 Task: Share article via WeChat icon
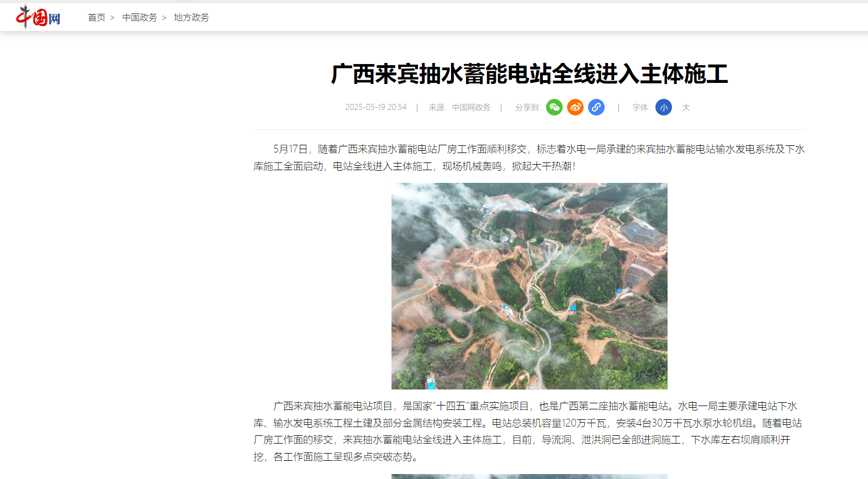pyautogui.click(x=554, y=107)
